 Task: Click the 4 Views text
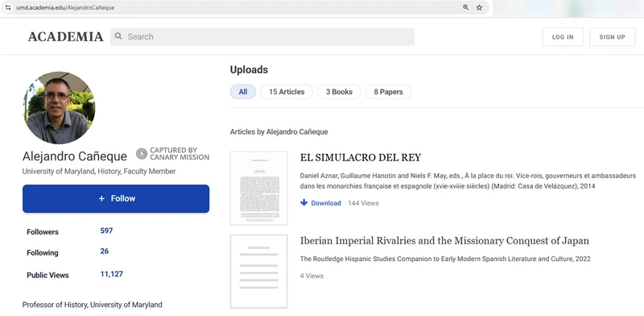312,276
